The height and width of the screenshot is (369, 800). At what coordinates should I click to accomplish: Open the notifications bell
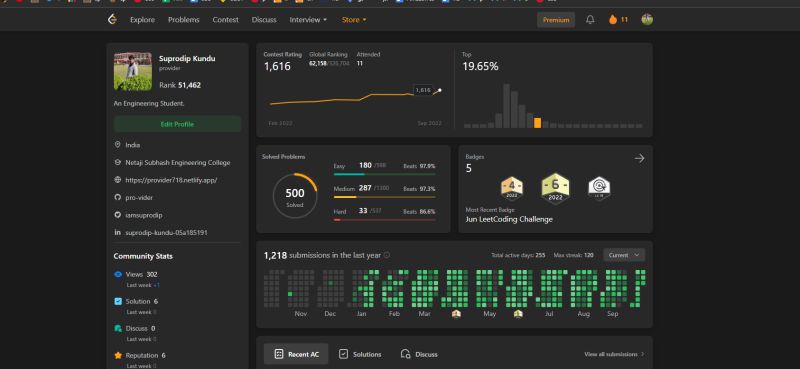(590, 20)
